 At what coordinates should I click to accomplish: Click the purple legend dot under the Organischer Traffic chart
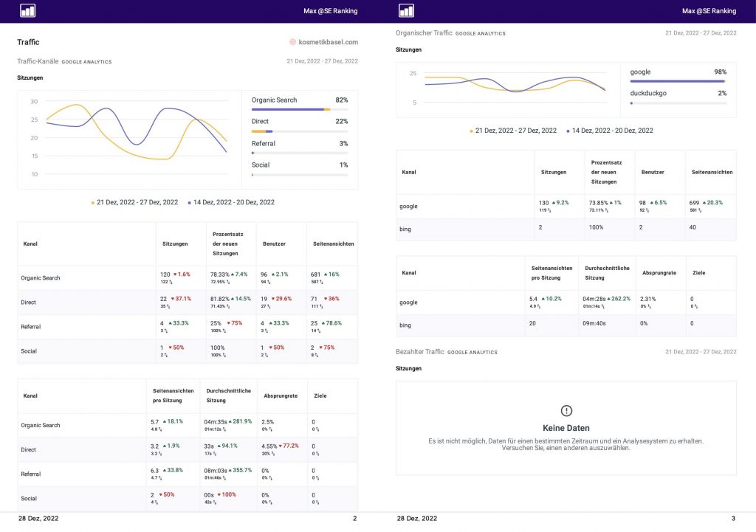568,131
